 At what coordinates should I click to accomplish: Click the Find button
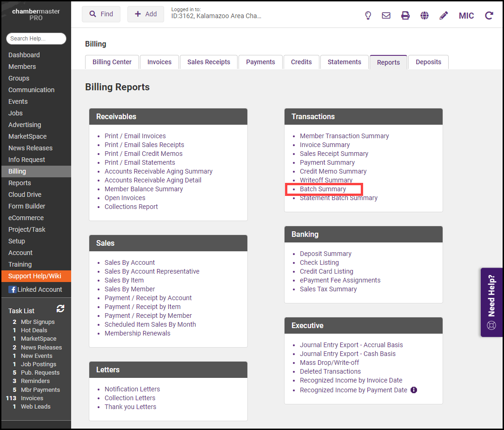pos(101,14)
